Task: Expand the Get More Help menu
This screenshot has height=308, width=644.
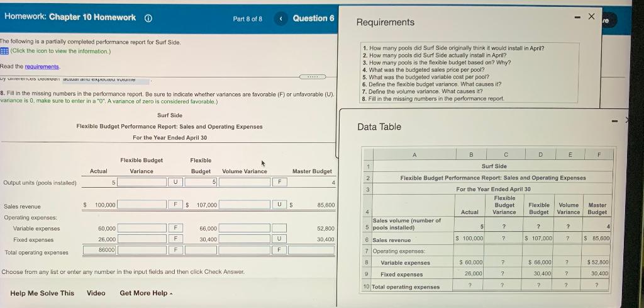Action: tap(146, 293)
